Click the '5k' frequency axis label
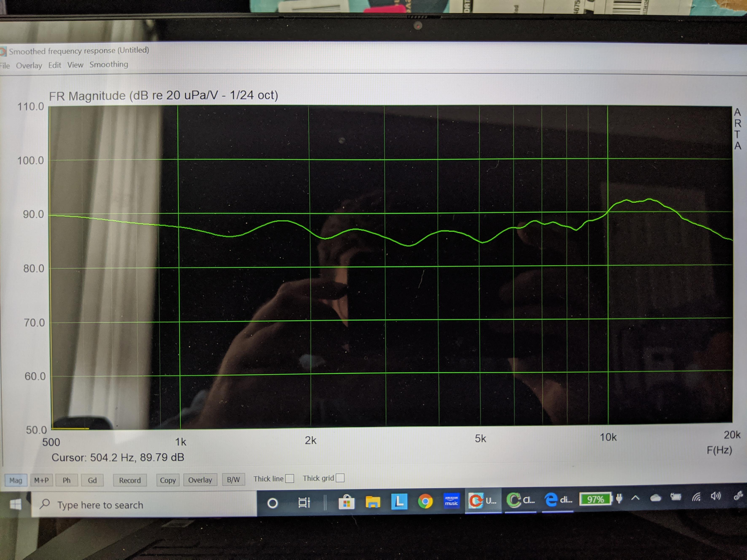The height and width of the screenshot is (560, 747). [480, 438]
